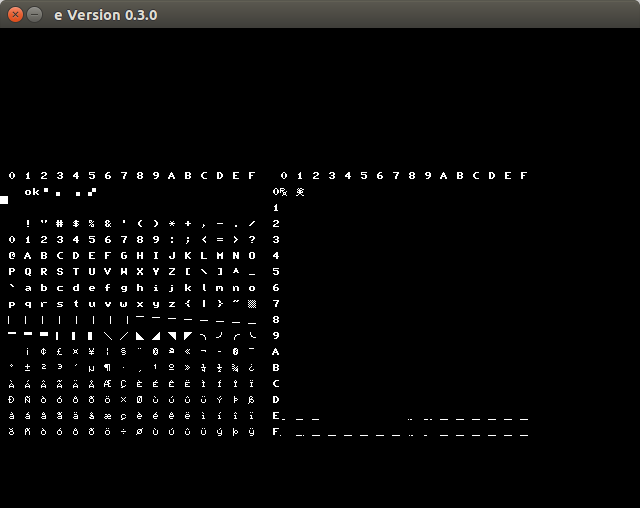Screen dimensions: 640x508
Task: Select the ']' right bracket glyph
Action: coord(220,272)
